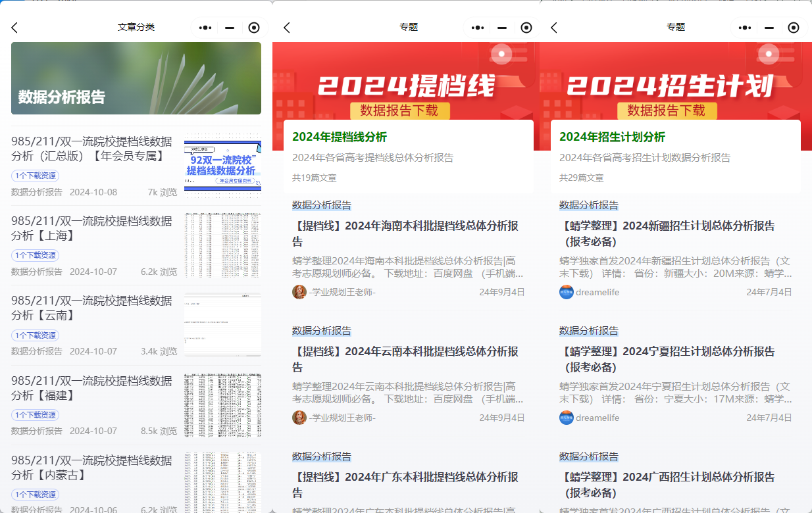812x513 pixels.
Task: Tap the 92双一流院校提档线数据分析 thumbnail
Action: pyautogui.click(x=222, y=162)
